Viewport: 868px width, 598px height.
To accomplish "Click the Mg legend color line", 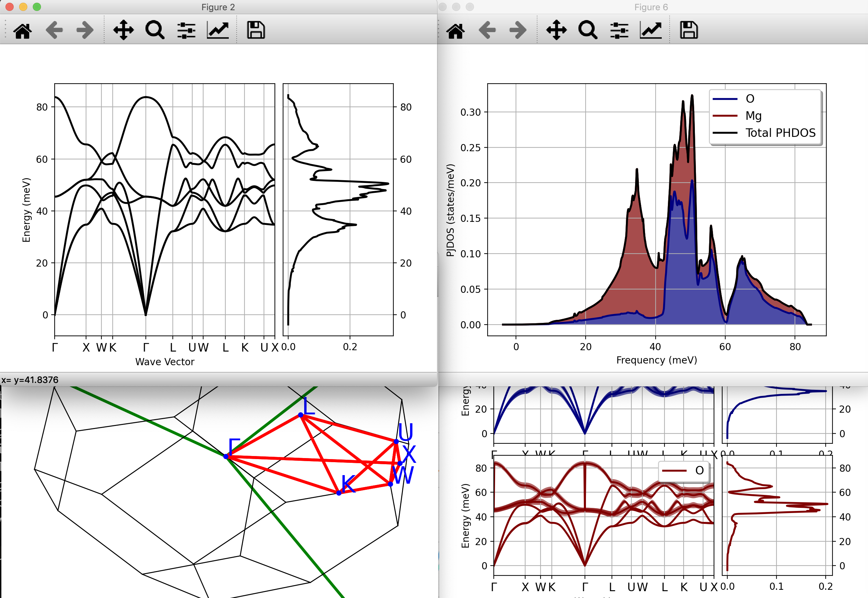I will tap(725, 116).
